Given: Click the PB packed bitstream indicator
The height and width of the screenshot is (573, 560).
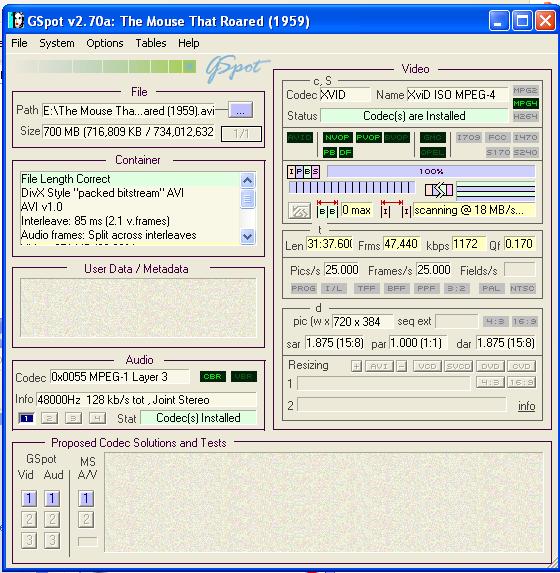Looking at the screenshot, I should coord(329,152).
